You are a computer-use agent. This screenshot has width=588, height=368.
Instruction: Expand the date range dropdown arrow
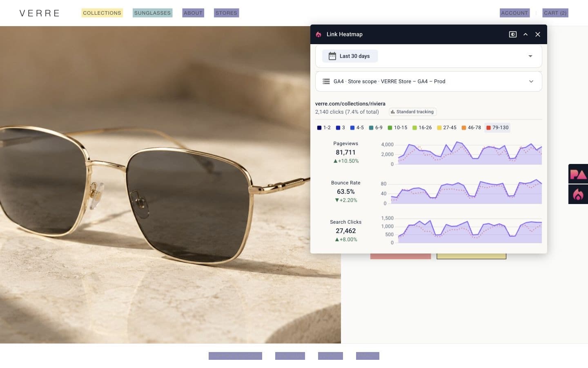pos(530,56)
